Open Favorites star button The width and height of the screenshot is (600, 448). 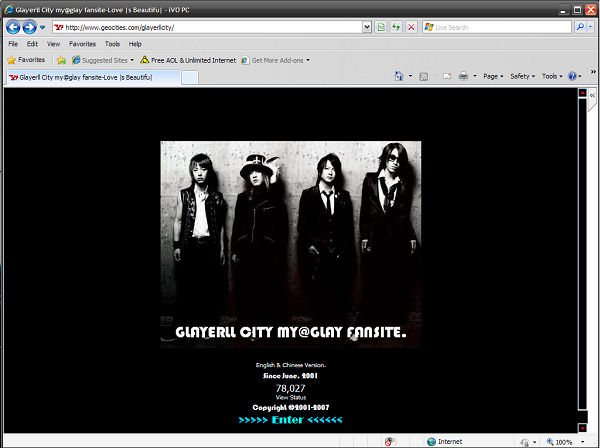click(26, 60)
